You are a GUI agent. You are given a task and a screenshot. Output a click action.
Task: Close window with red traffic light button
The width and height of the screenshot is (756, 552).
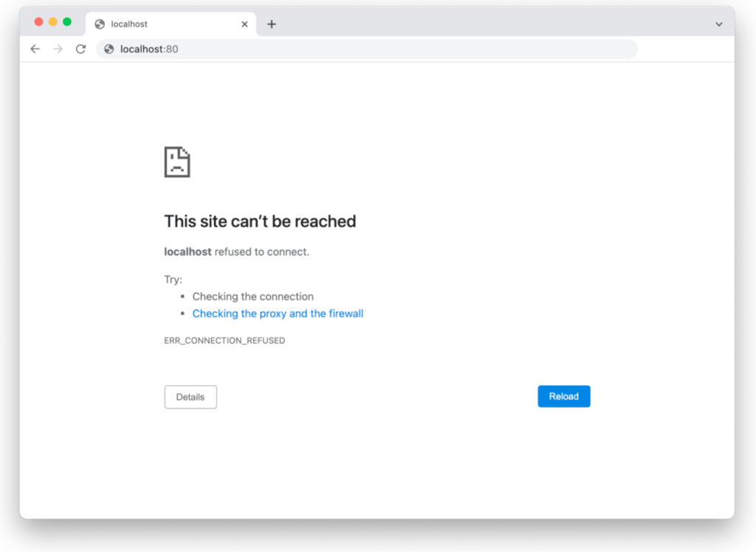(x=38, y=21)
